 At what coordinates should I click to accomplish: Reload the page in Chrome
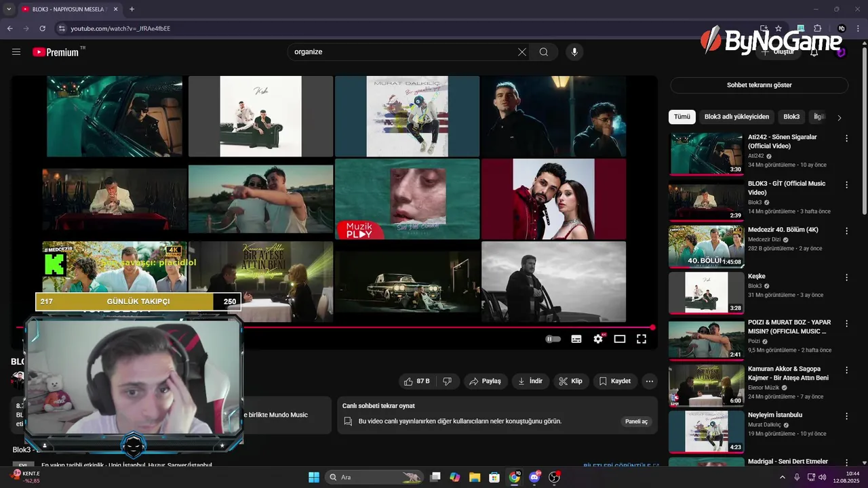click(42, 28)
